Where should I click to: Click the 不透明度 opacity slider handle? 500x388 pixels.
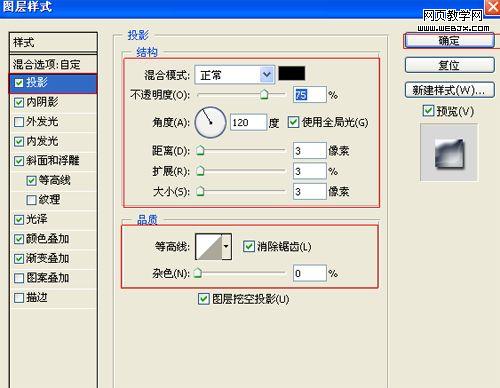coord(264,95)
